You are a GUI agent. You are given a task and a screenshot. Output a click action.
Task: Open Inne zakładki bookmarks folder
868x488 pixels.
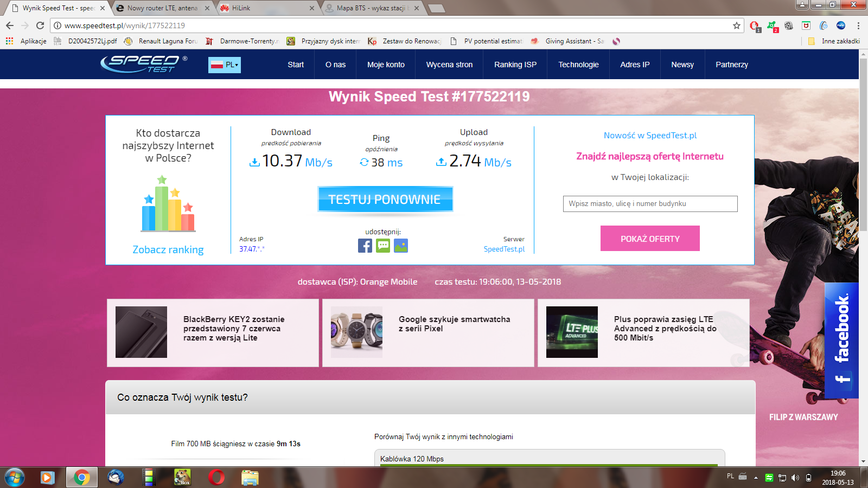tap(834, 41)
